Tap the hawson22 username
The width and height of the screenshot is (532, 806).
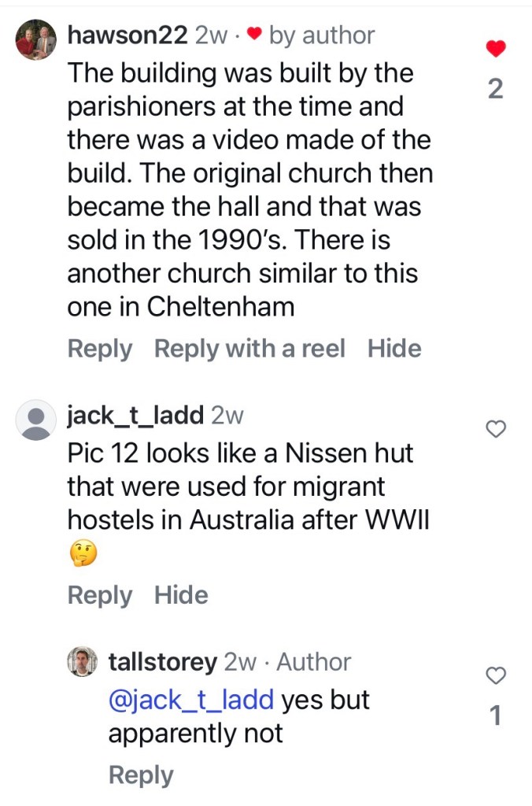click(127, 35)
